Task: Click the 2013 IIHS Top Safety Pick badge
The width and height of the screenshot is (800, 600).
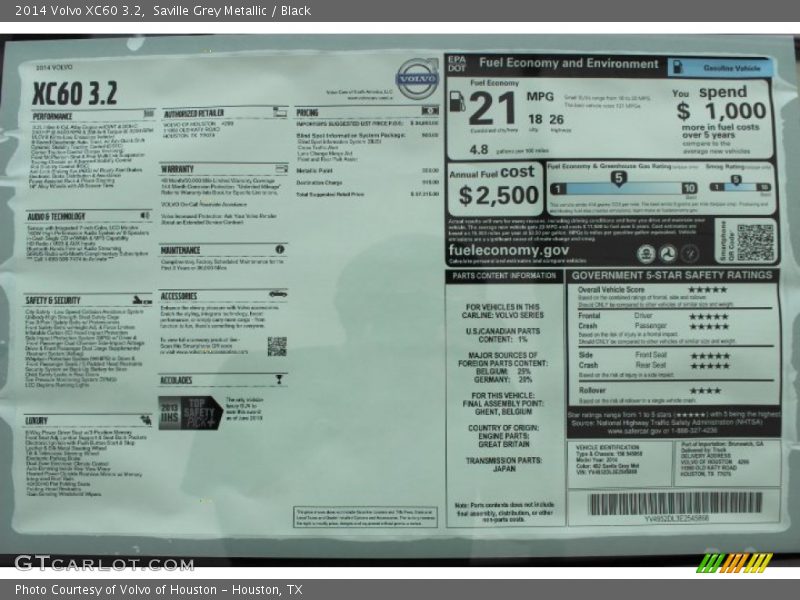Action: tap(190, 412)
